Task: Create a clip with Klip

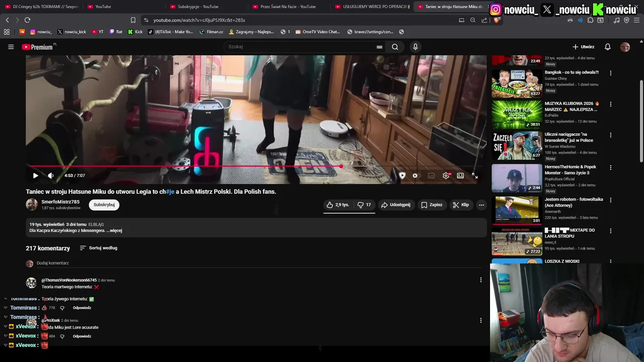Action: [460, 205]
